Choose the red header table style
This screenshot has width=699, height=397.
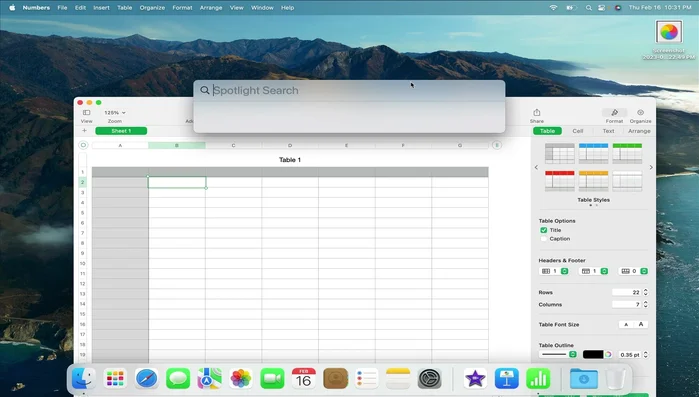click(x=559, y=181)
